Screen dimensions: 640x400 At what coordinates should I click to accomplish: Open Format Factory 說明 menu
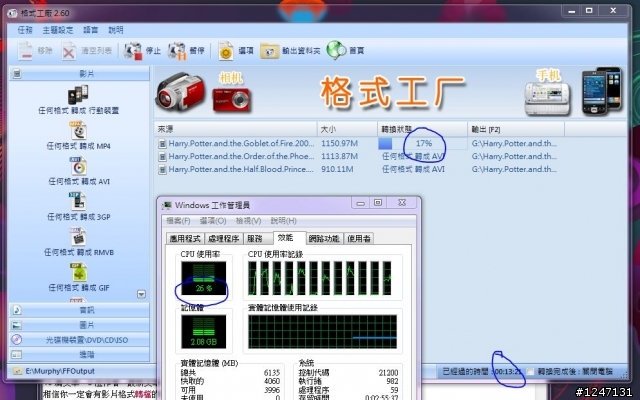(116, 30)
